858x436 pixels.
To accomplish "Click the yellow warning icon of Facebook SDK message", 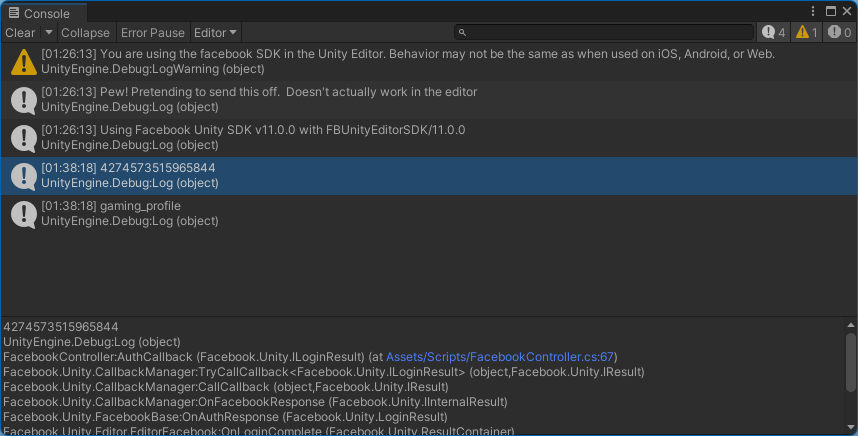I will 24,62.
